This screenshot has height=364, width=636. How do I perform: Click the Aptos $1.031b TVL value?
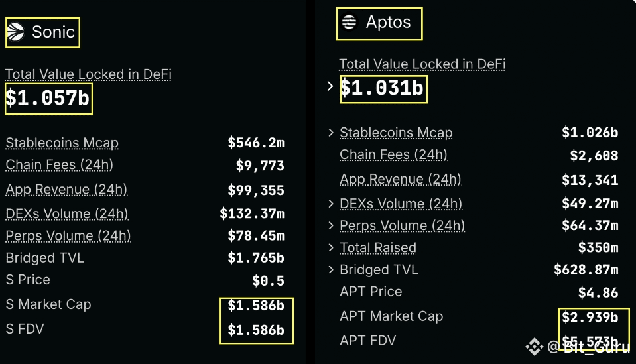click(382, 88)
